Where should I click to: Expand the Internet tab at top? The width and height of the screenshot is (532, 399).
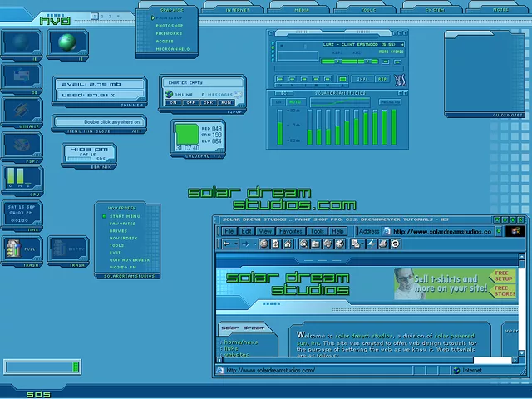(x=238, y=10)
